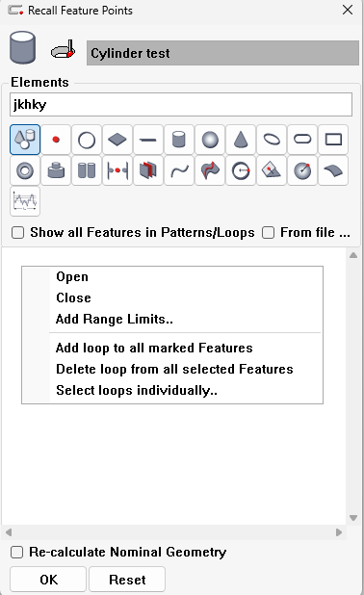
Task: Click the horizontal scroll-right arrow
Action: (339, 532)
